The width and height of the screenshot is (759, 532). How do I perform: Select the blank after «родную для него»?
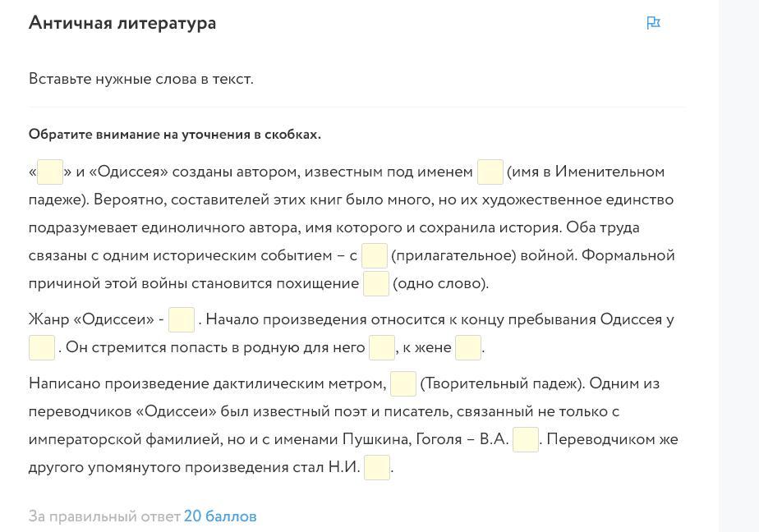[381, 347]
